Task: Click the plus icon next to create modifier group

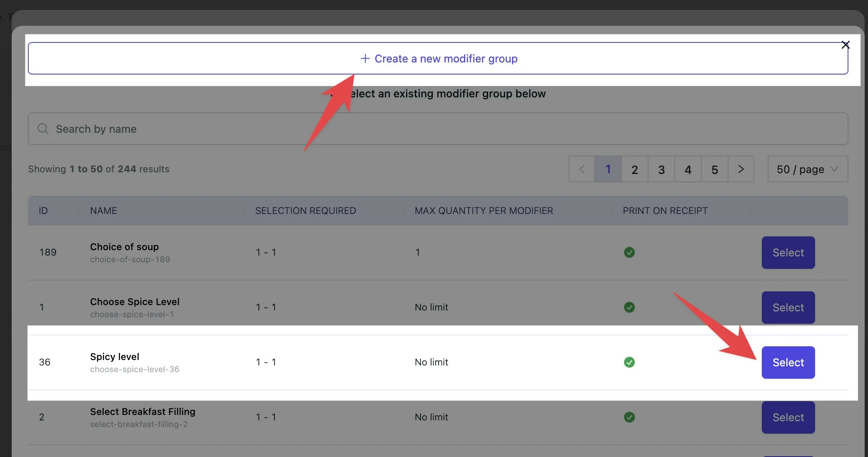Action: tap(365, 58)
